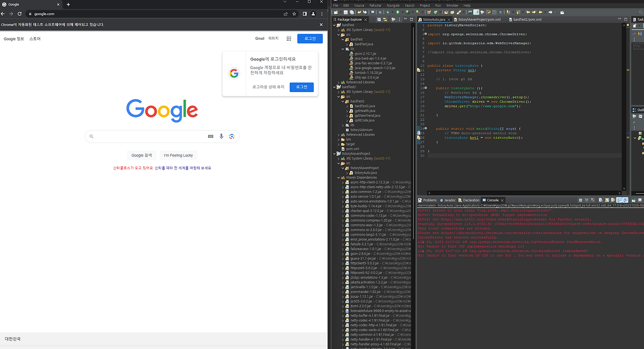
Task: Collapse the lib folder under bardTest
Action: pyautogui.click(x=343, y=49)
